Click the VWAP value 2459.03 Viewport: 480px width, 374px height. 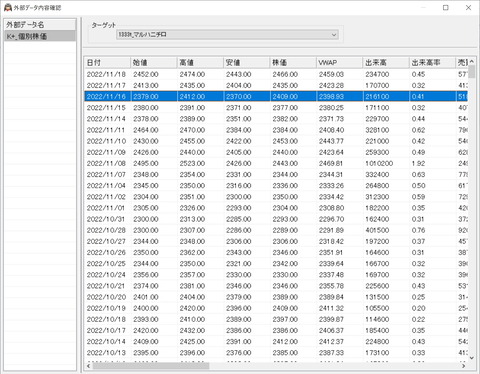(331, 74)
